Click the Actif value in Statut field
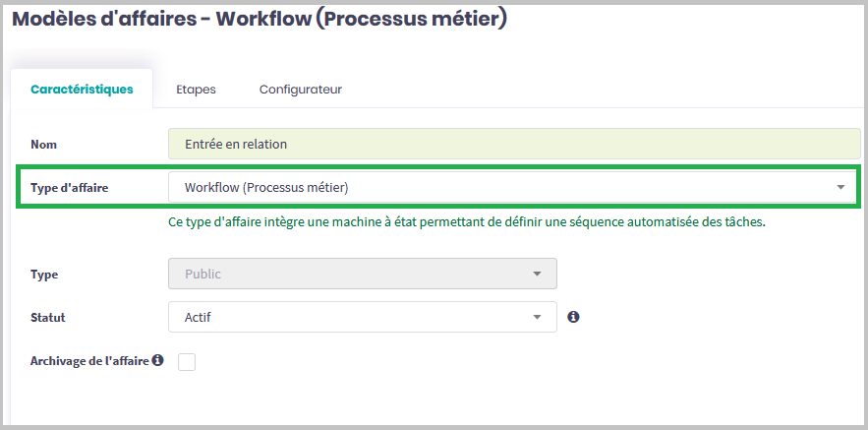Viewport: 868px width, 430px height. tap(198, 318)
